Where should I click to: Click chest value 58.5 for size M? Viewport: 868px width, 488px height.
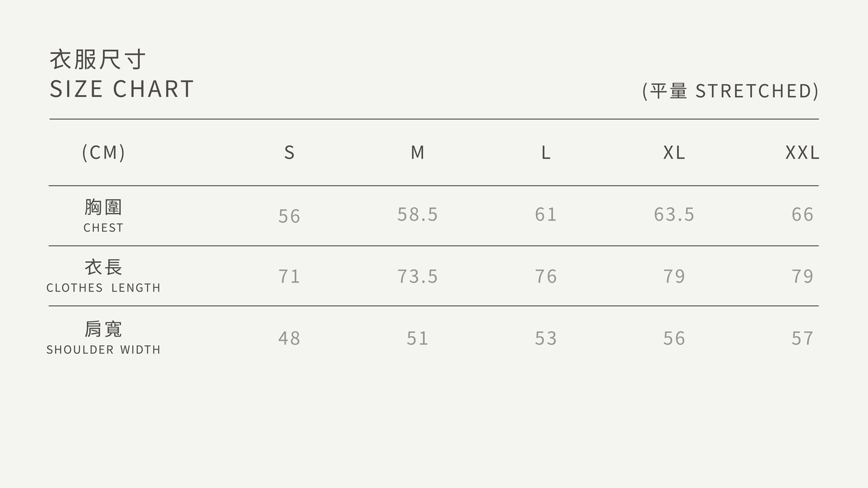[x=418, y=215]
